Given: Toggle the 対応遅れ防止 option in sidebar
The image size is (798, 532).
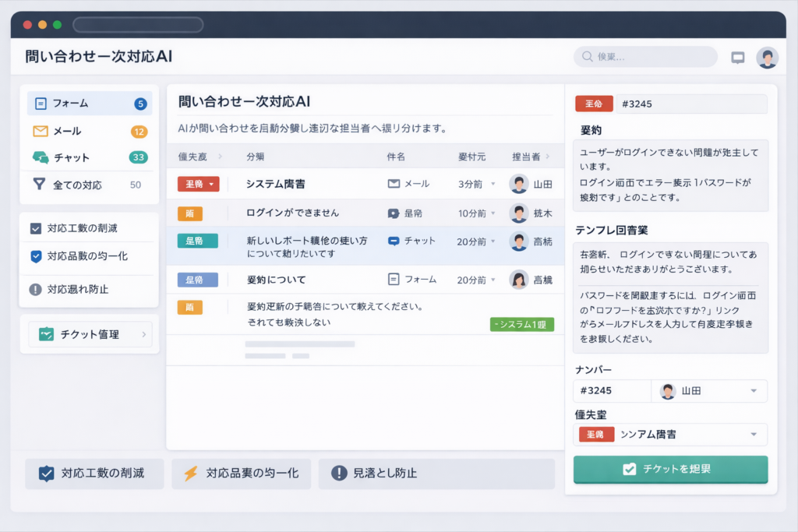Looking at the screenshot, I should (x=35, y=289).
